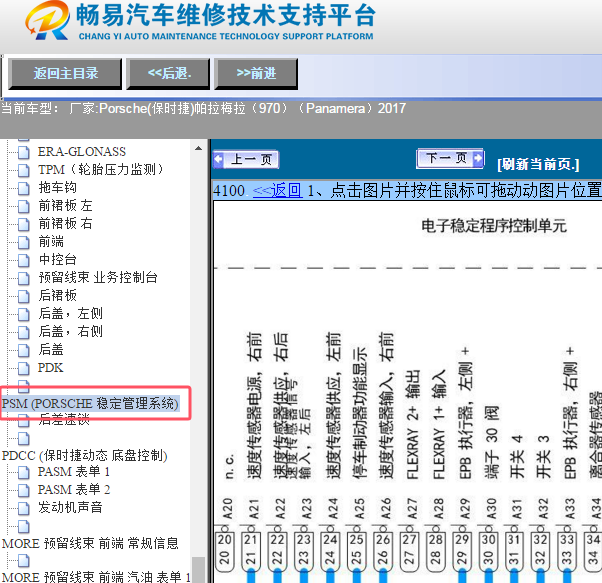Open the 前裙板 右 entry

click(x=65, y=223)
